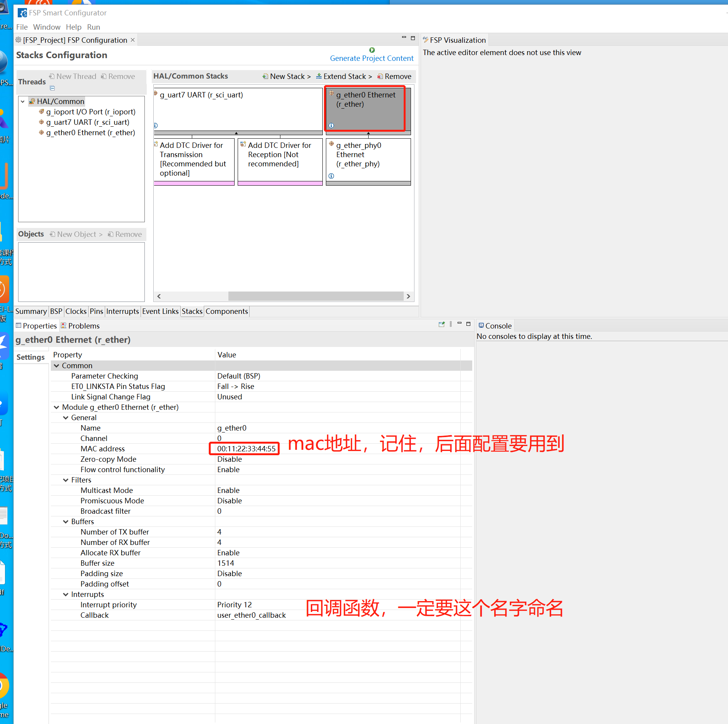Viewport: 728px width, 724px height.
Task: Click the green Generate Project Content icon
Action: [372, 50]
